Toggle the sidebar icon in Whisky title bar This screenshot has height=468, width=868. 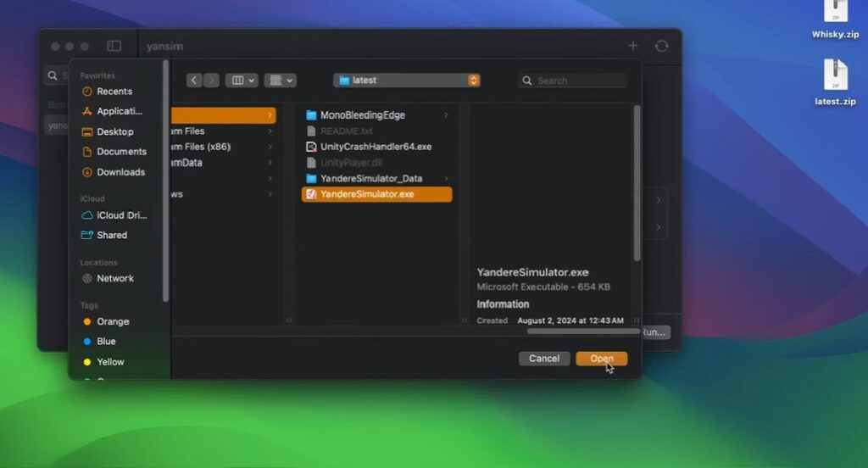tap(114, 46)
